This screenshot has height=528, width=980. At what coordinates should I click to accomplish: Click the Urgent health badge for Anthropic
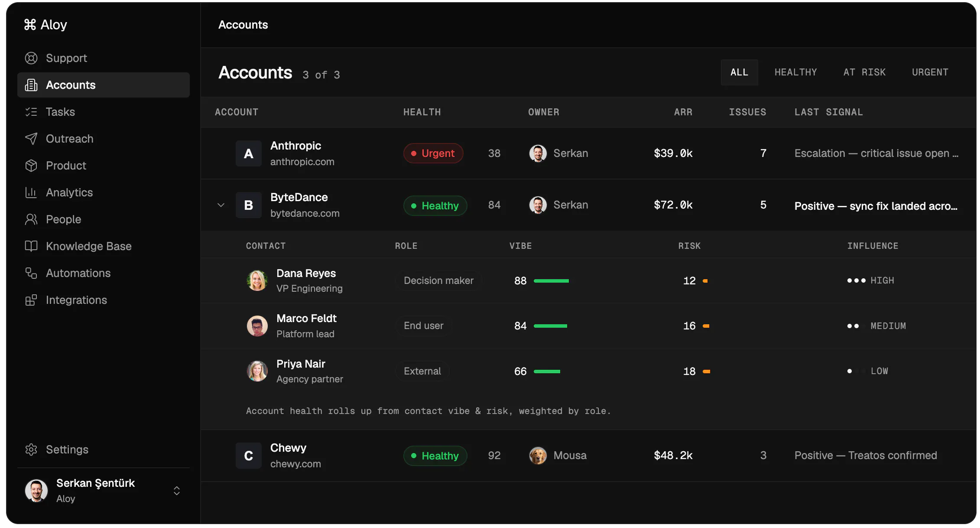(433, 153)
